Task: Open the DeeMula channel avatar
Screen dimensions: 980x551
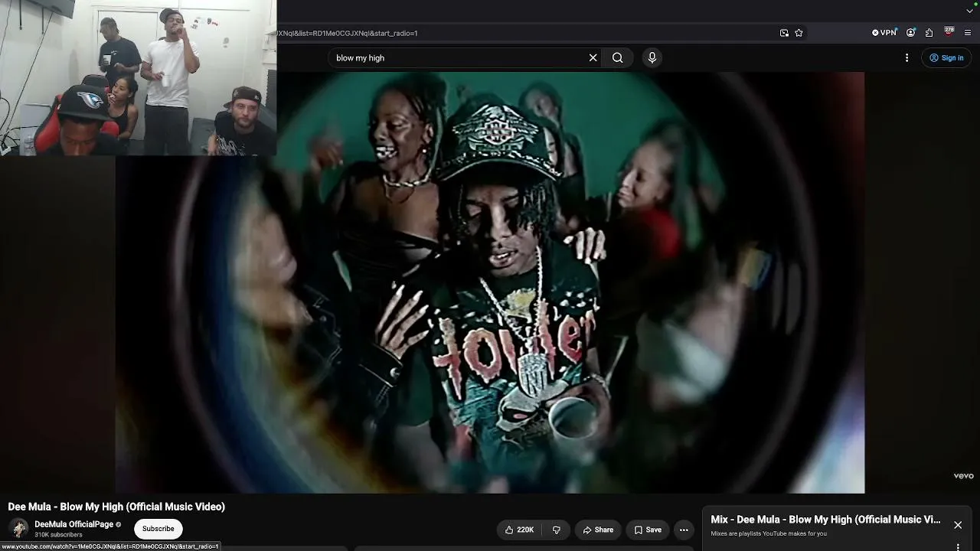Action: [x=19, y=529]
